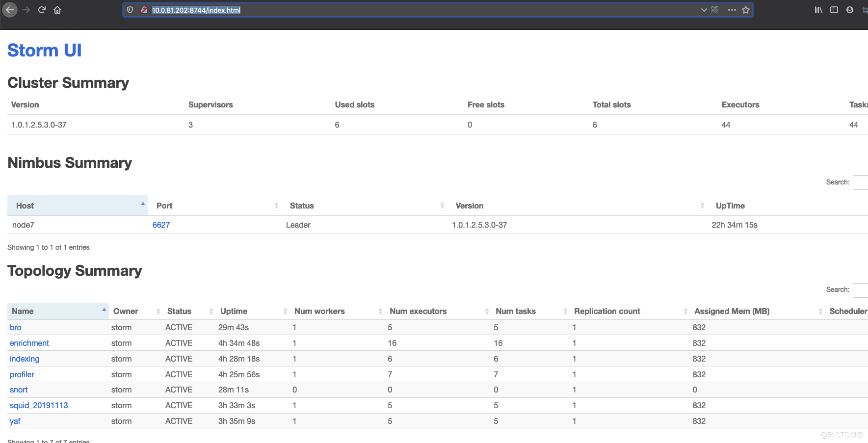This screenshot has width=868, height=443.
Task: Open the enrichment topology link
Action: pyautogui.click(x=29, y=343)
